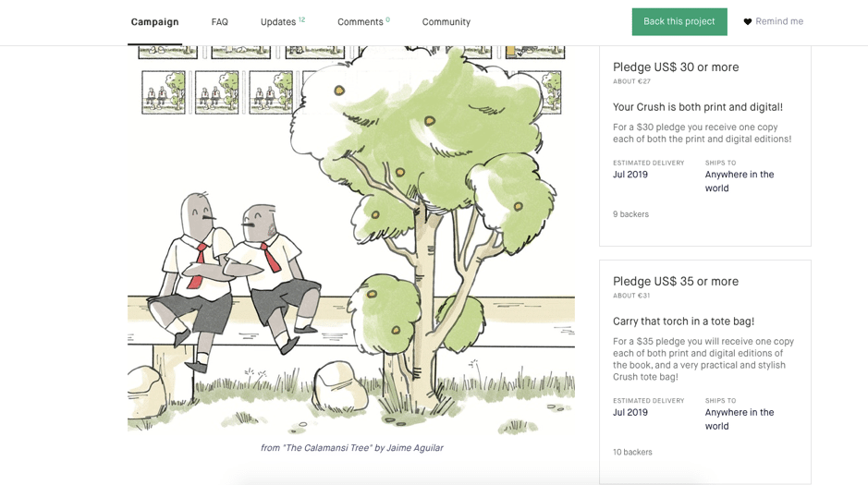This screenshot has width=868, height=485.
Task: Click the 9 backers text
Action: click(630, 214)
